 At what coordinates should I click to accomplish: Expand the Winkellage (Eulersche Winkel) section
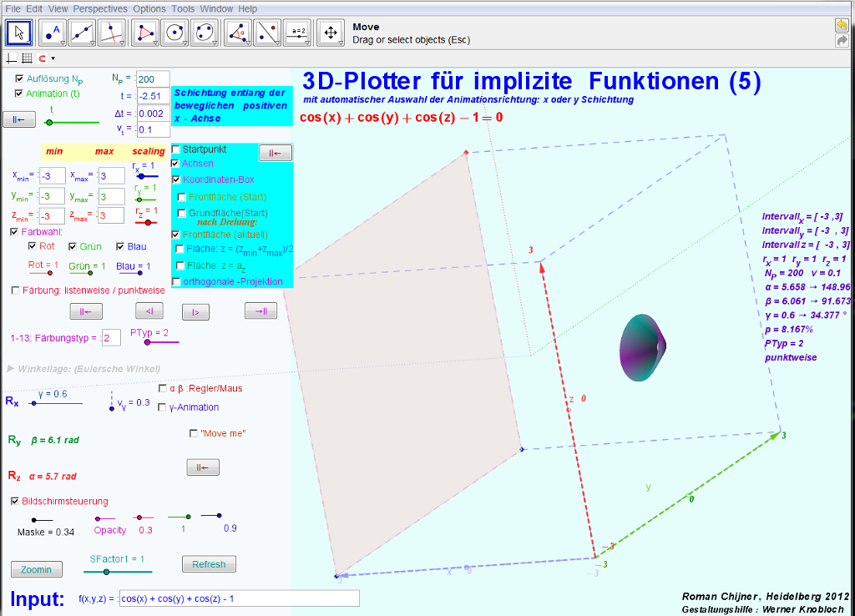(11, 368)
